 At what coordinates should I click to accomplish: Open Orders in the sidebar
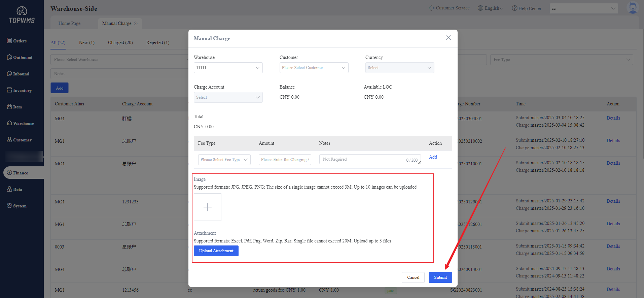coord(17,41)
